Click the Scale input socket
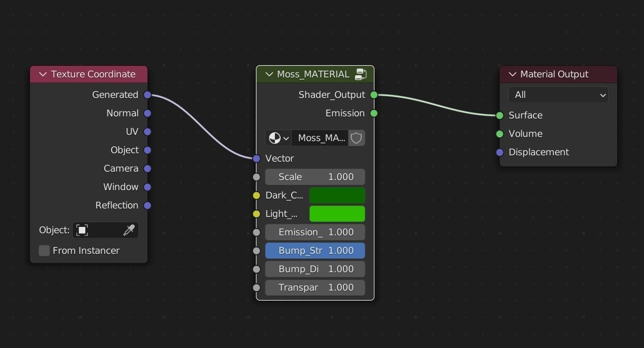 pyautogui.click(x=256, y=177)
